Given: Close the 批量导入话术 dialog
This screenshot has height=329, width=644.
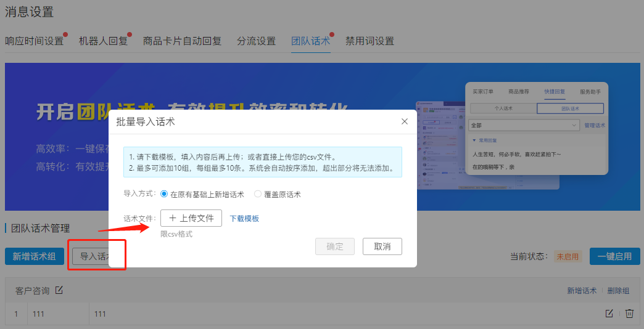Looking at the screenshot, I should [405, 121].
